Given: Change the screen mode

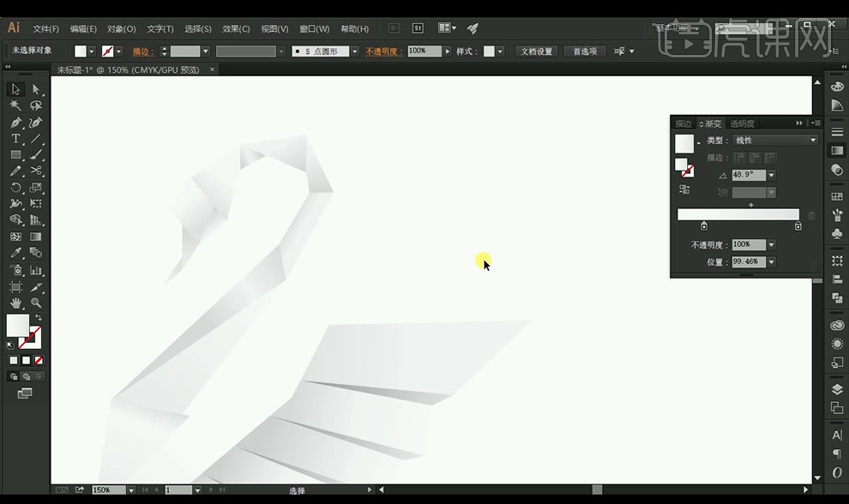Looking at the screenshot, I should pos(25,393).
